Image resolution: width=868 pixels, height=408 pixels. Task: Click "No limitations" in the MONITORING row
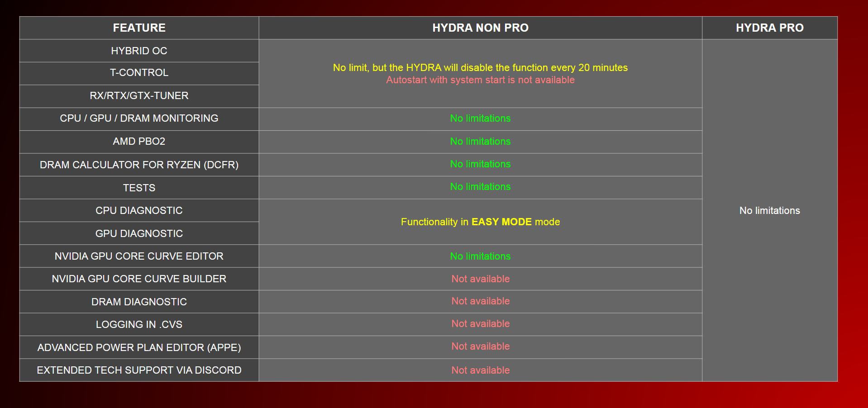[480, 119]
